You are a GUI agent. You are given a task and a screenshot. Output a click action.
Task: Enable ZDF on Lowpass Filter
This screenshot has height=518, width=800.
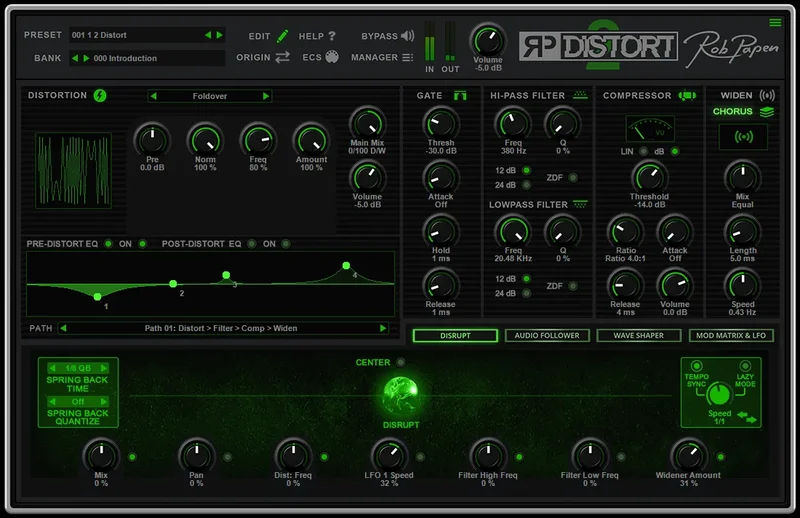[x=573, y=286]
